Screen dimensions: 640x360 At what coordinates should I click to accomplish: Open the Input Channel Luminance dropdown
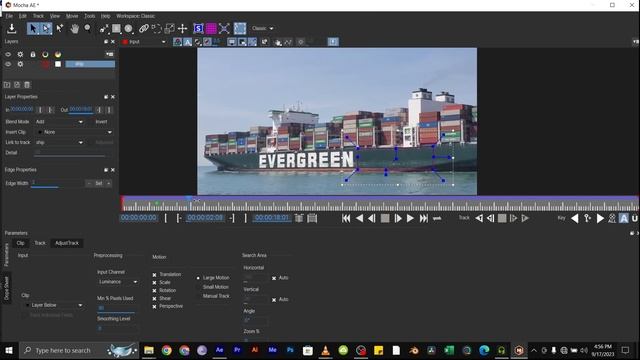[x=118, y=282]
